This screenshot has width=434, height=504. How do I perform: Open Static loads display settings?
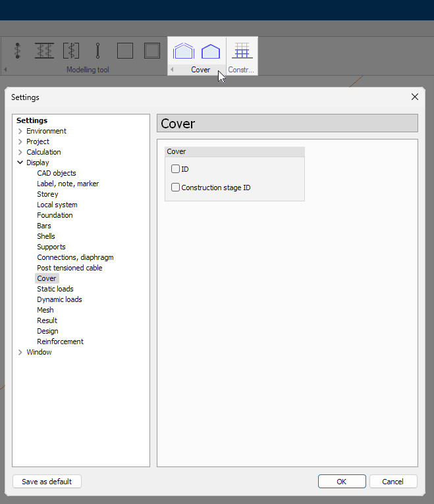[x=55, y=289]
